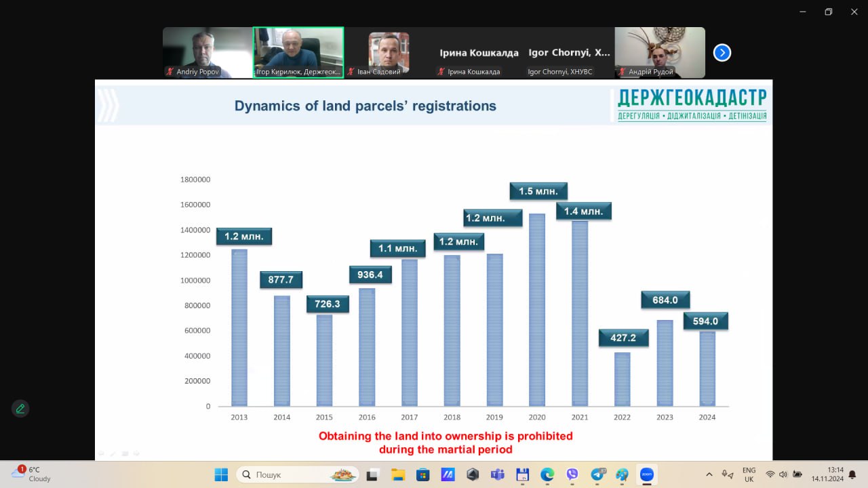Switch to the Zoom taskbar icon

pyautogui.click(x=647, y=474)
